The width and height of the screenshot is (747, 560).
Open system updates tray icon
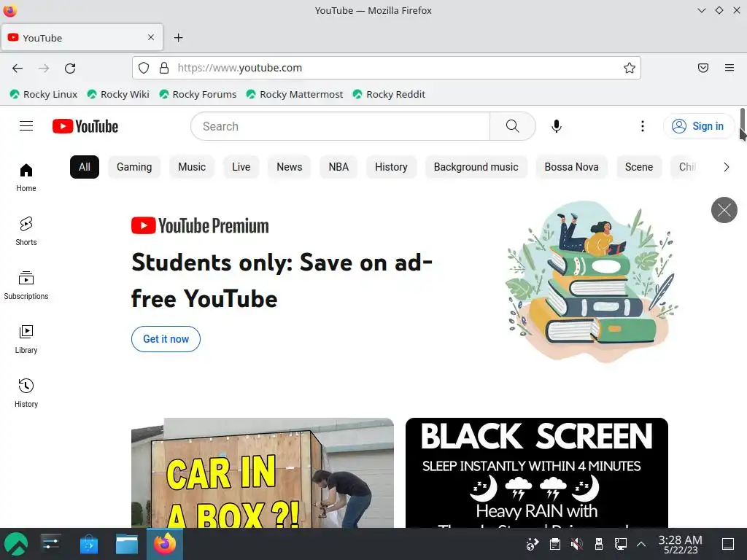pos(532,544)
